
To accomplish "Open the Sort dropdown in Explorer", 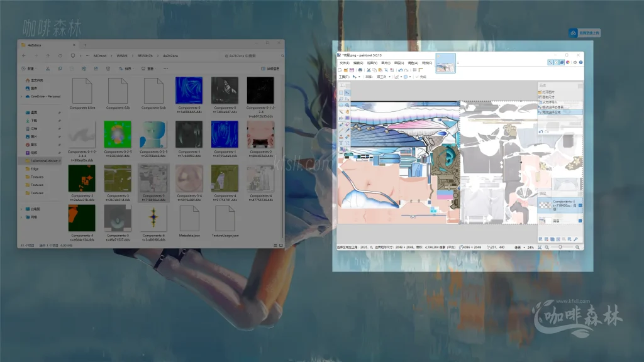I will 126,69.
